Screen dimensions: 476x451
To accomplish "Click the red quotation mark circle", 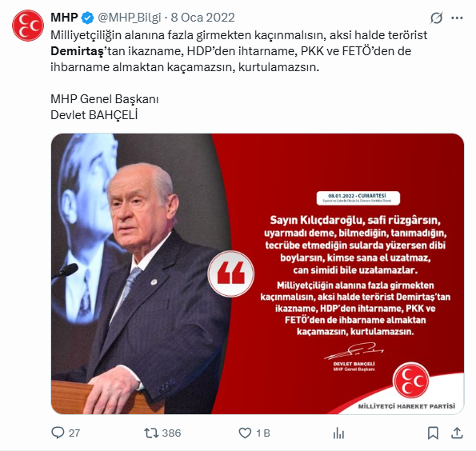I will [x=230, y=273].
